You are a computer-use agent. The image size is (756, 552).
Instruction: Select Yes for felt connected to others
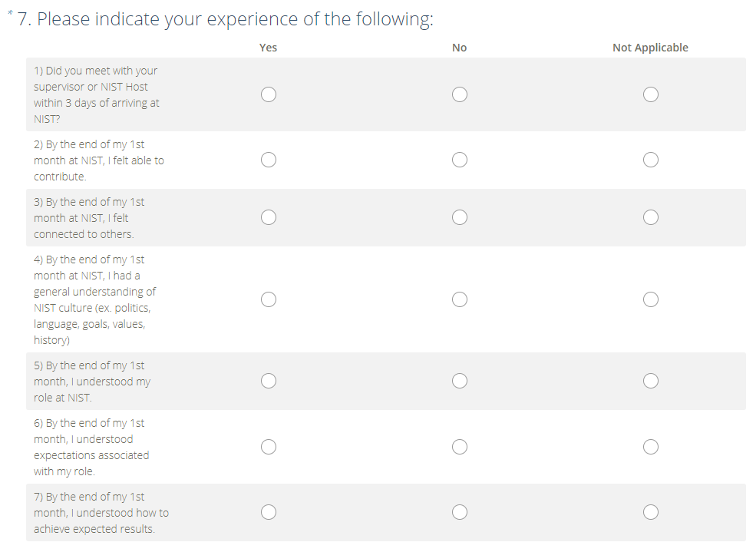click(269, 217)
